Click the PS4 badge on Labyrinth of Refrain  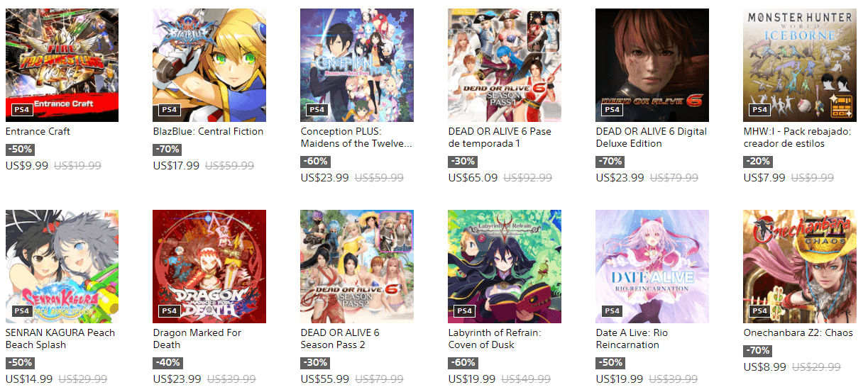tap(464, 311)
